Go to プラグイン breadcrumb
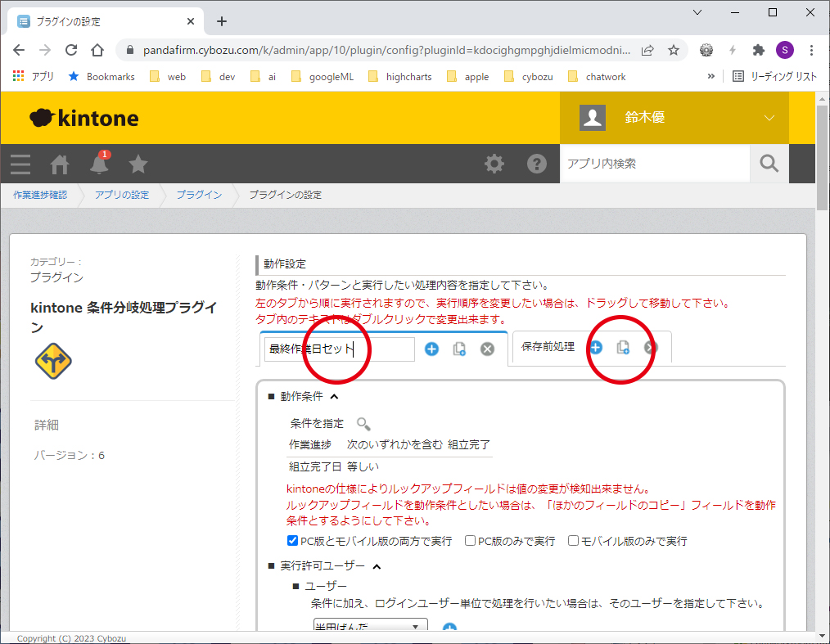The width and height of the screenshot is (830, 644). [x=199, y=195]
